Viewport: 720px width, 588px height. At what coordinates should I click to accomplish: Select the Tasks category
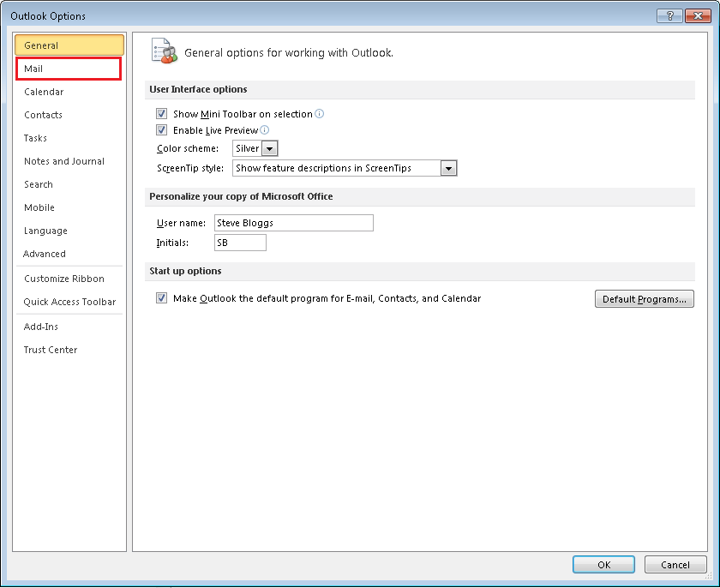69,138
